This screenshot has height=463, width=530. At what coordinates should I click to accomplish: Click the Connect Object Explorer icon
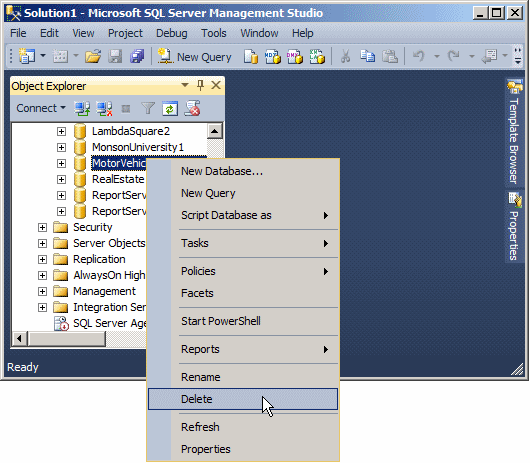(x=82, y=108)
